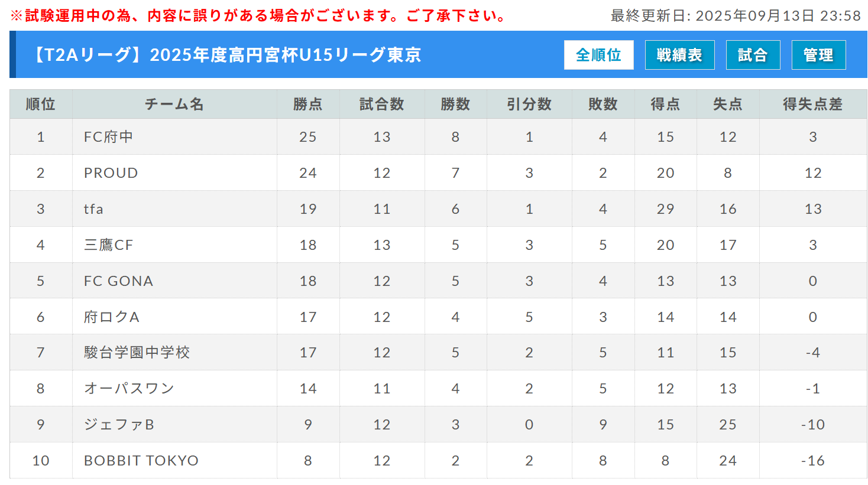Select 駿台学園中学校 team row
Screen dimensions: 868x485
tap(438, 352)
